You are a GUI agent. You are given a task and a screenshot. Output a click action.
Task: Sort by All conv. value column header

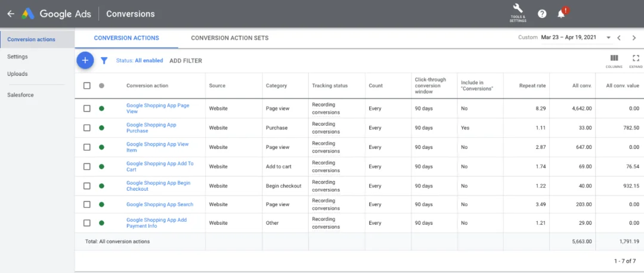pyautogui.click(x=623, y=85)
